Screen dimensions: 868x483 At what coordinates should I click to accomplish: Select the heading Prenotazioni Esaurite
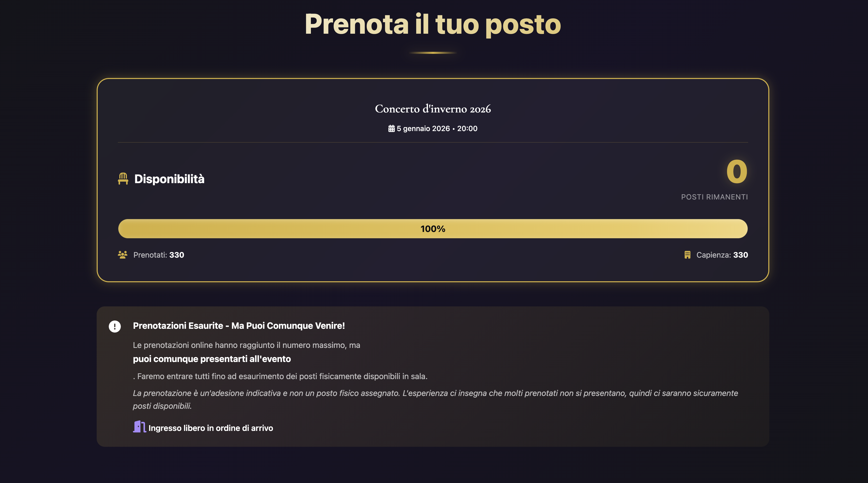[x=239, y=326]
